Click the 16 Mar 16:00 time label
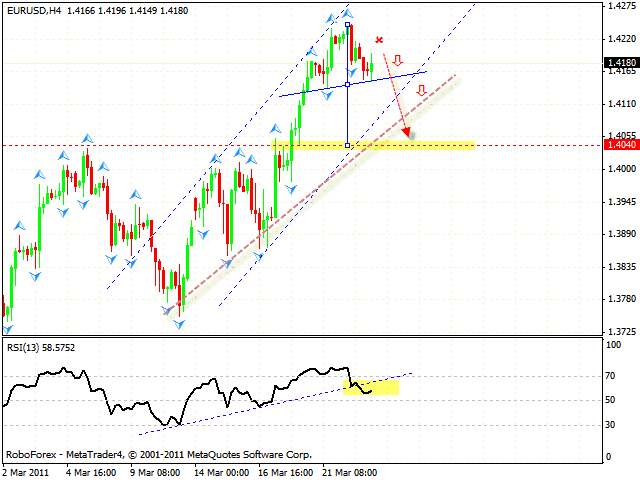Image resolution: width=640 pixels, height=480 pixels. [286, 473]
